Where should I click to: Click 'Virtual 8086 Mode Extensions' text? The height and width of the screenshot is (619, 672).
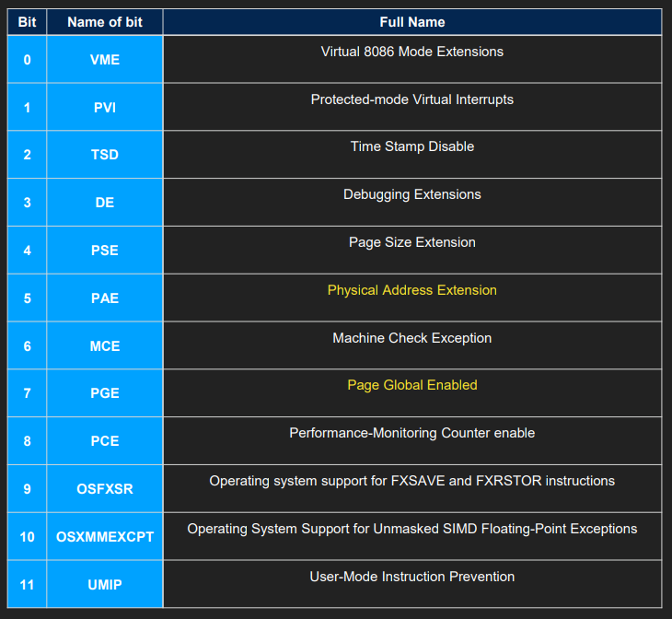click(411, 52)
